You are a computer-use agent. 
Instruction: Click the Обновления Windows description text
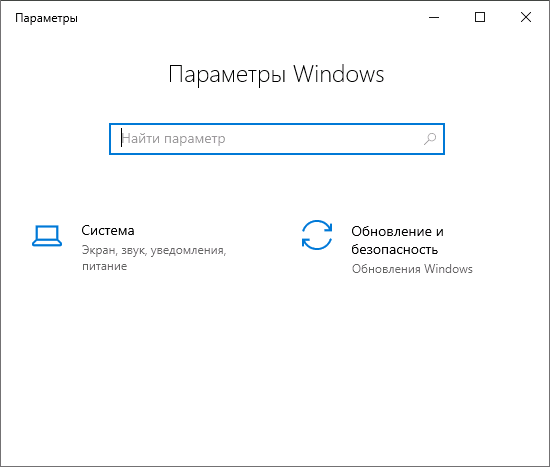412,269
